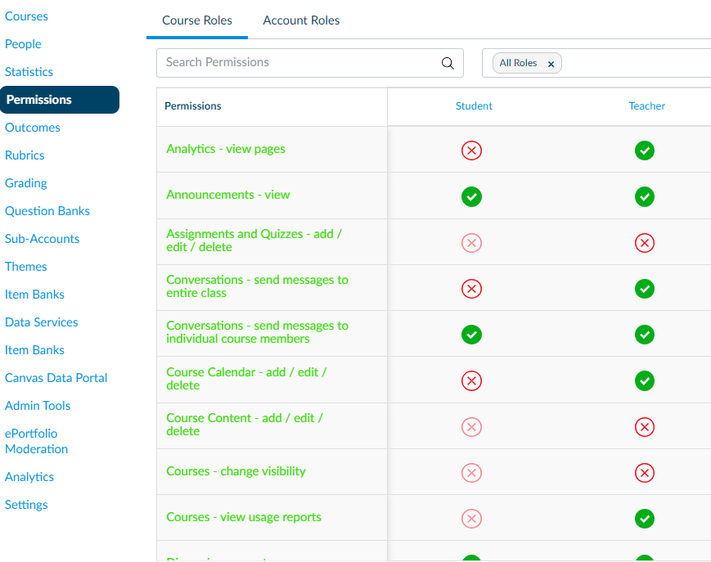Change Teacher permission for Courses - view usage reports
Screen dimensions: 711x562
click(645, 518)
